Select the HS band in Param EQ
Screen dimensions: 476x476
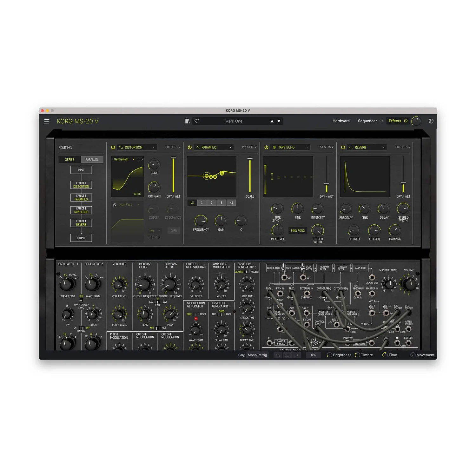point(231,203)
